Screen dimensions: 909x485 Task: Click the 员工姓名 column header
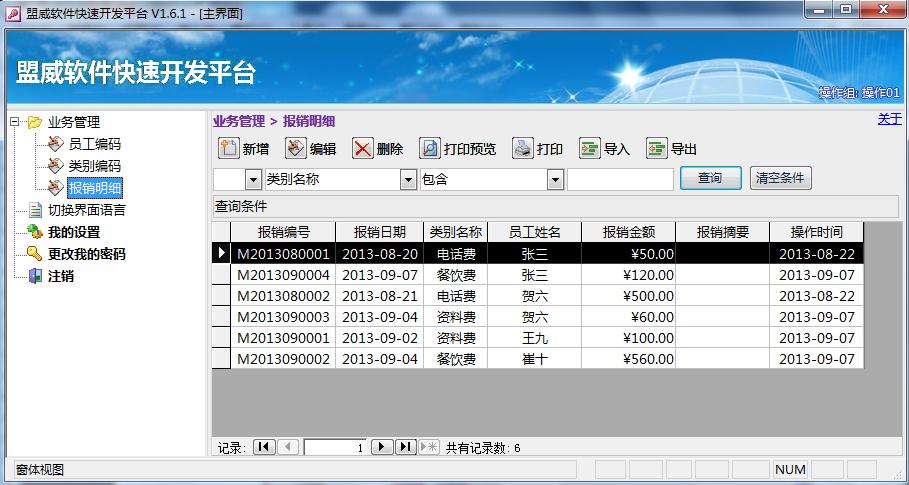[535, 232]
